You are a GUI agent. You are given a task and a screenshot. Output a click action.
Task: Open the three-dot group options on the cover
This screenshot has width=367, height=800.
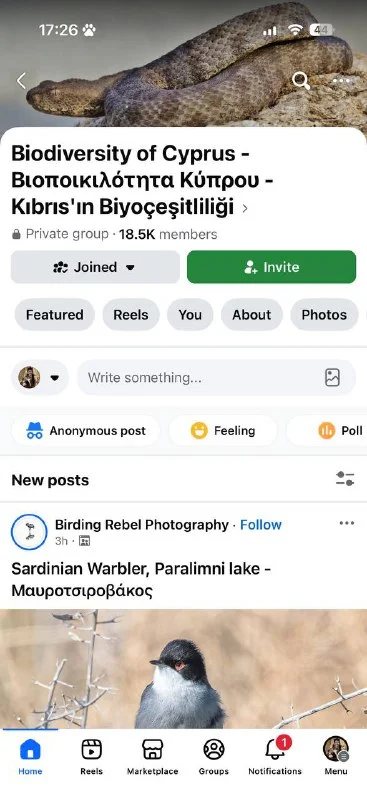click(341, 81)
